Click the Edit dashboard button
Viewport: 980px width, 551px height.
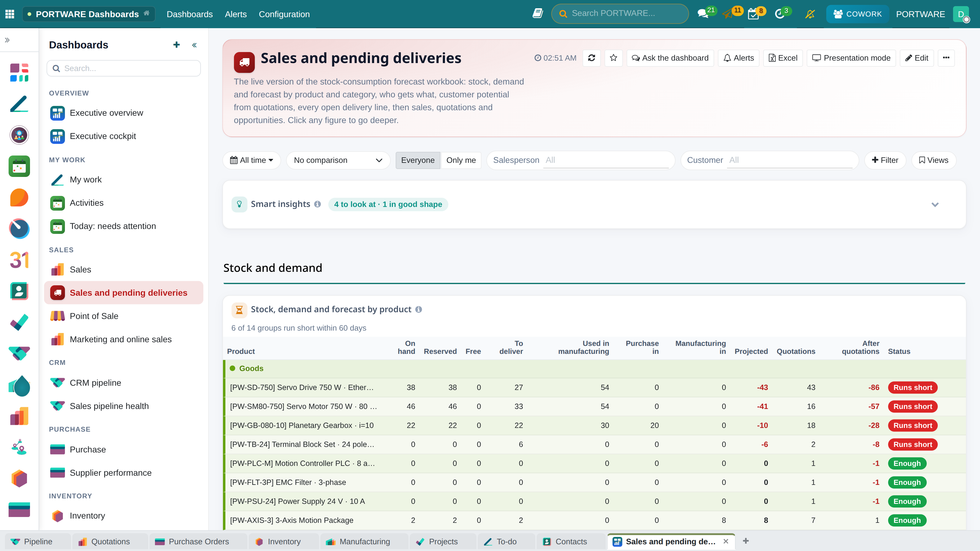click(917, 58)
